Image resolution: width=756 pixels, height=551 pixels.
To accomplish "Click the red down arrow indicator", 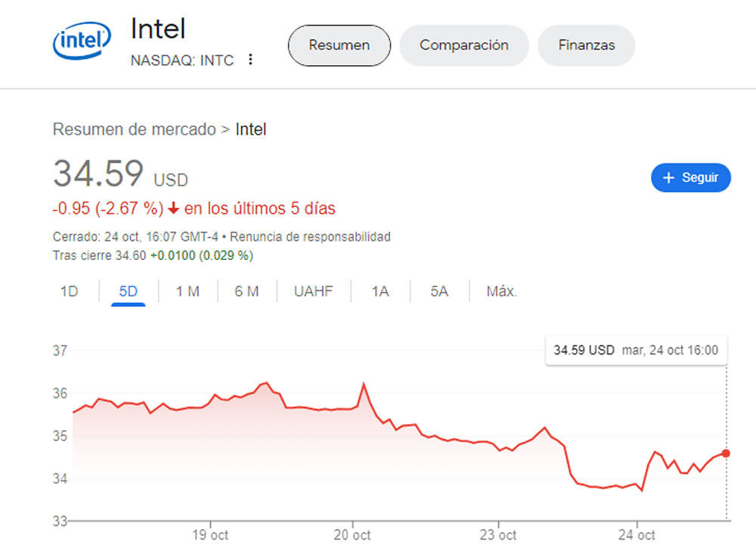I will click(174, 209).
